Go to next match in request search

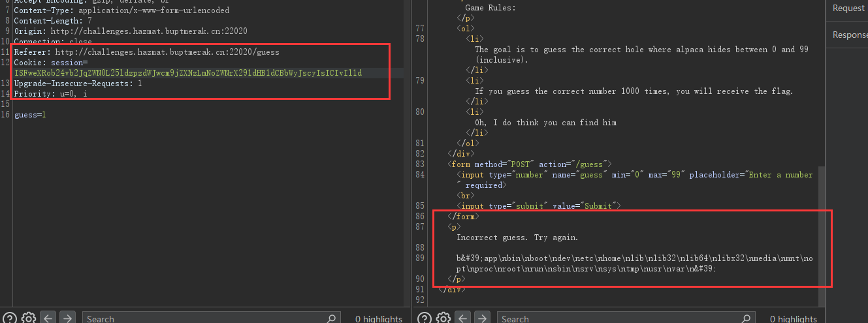click(67, 318)
